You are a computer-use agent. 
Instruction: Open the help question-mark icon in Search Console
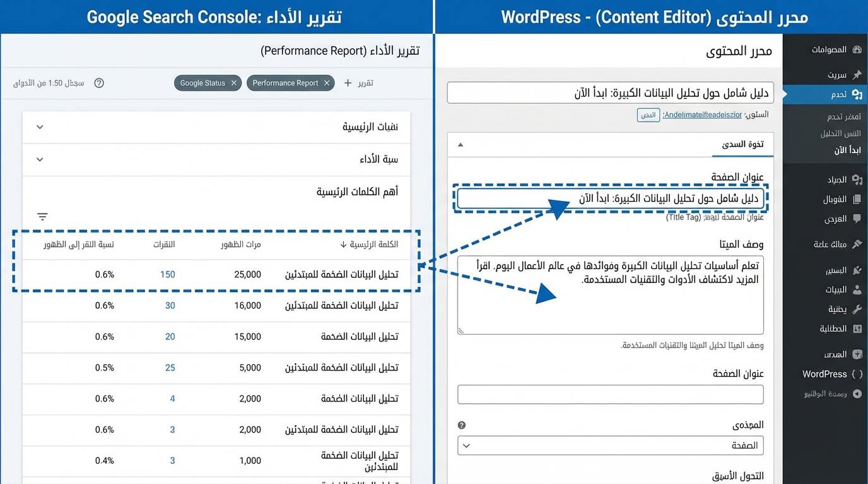99,83
